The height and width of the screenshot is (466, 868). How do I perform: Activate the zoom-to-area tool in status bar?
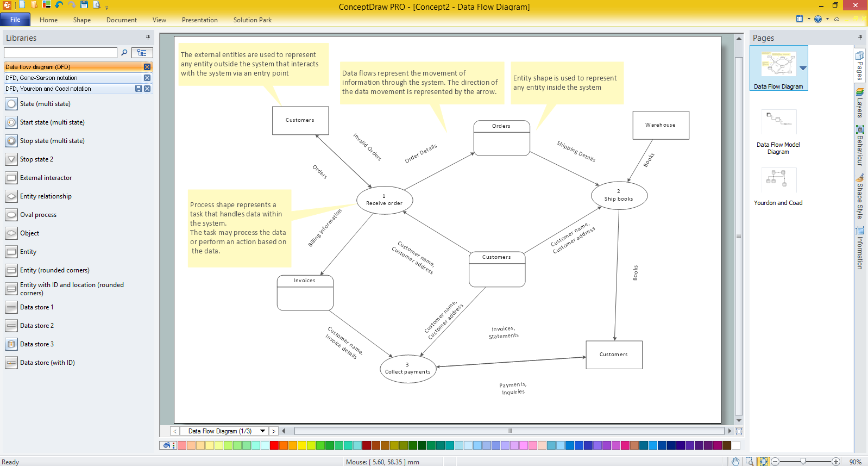coord(750,461)
